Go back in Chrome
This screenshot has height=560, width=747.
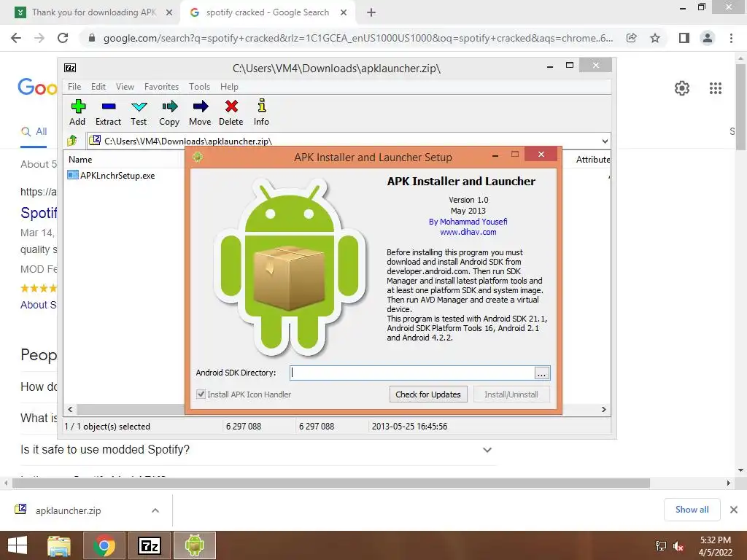click(x=16, y=38)
